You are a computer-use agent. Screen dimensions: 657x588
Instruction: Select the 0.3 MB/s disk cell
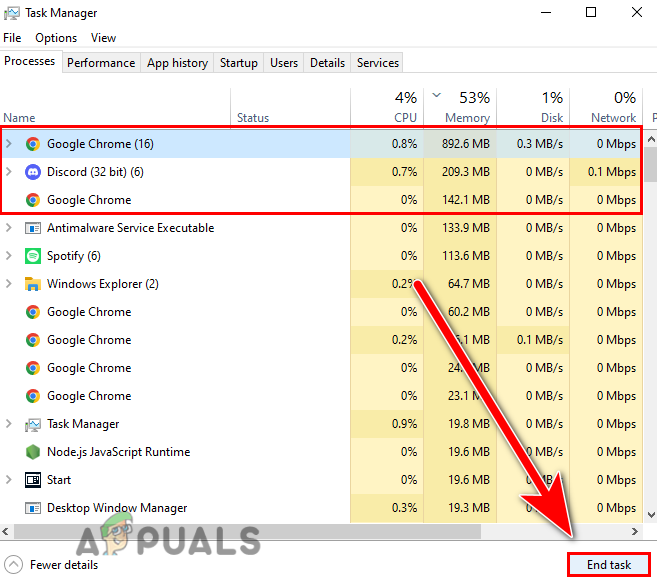533,144
